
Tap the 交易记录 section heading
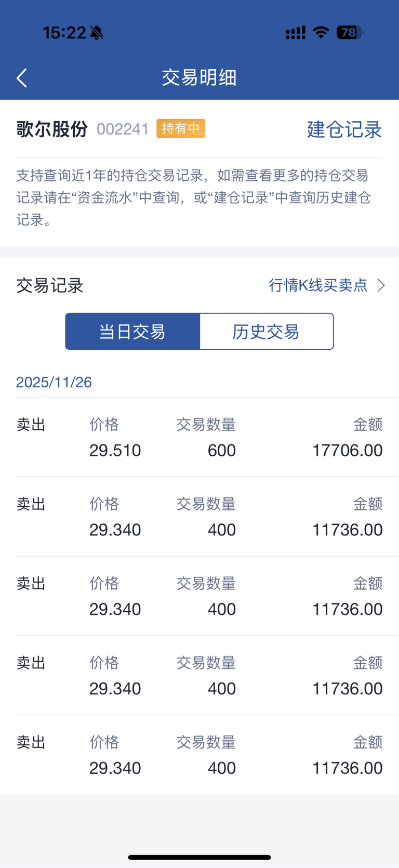point(50,285)
